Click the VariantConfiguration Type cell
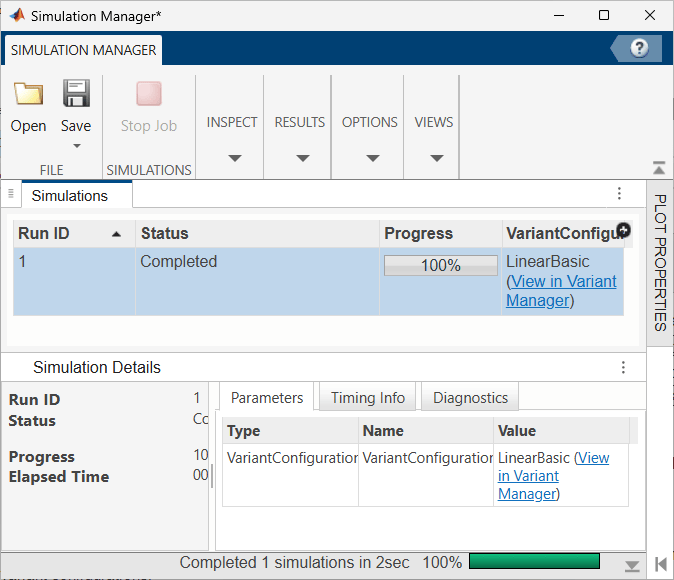674x580 pixels. pos(291,475)
